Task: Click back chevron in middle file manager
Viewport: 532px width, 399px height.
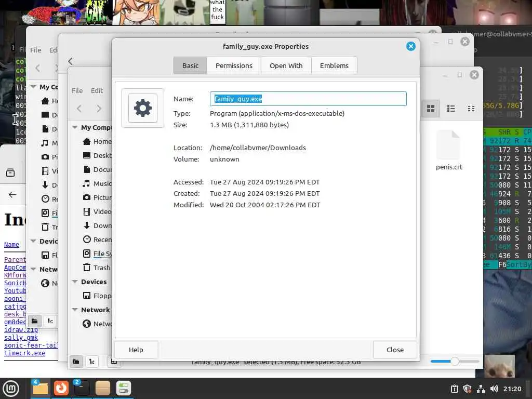Action: tap(70, 61)
